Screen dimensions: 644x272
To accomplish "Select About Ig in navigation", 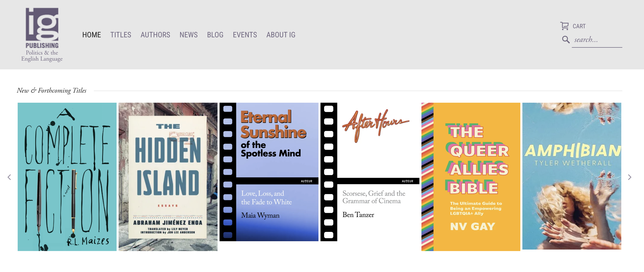I will (281, 35).
